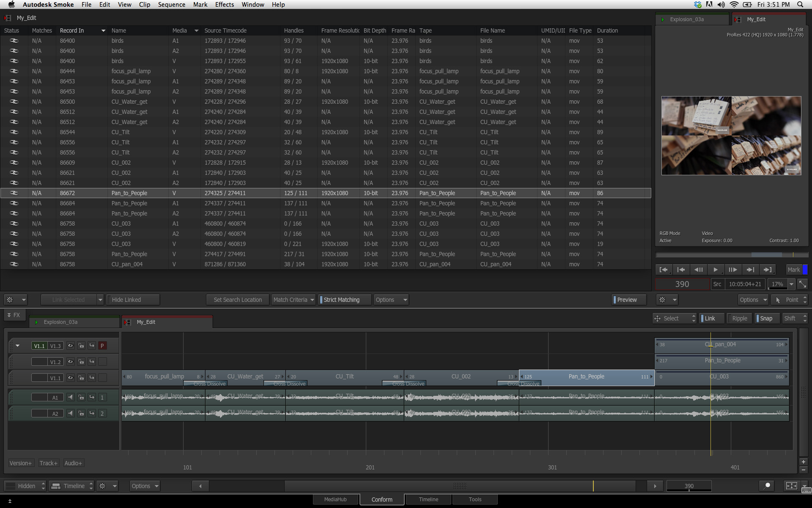812x508 pixels.
Task: Click the fullscreen expand arrows icon
Action: pos(802,284)
